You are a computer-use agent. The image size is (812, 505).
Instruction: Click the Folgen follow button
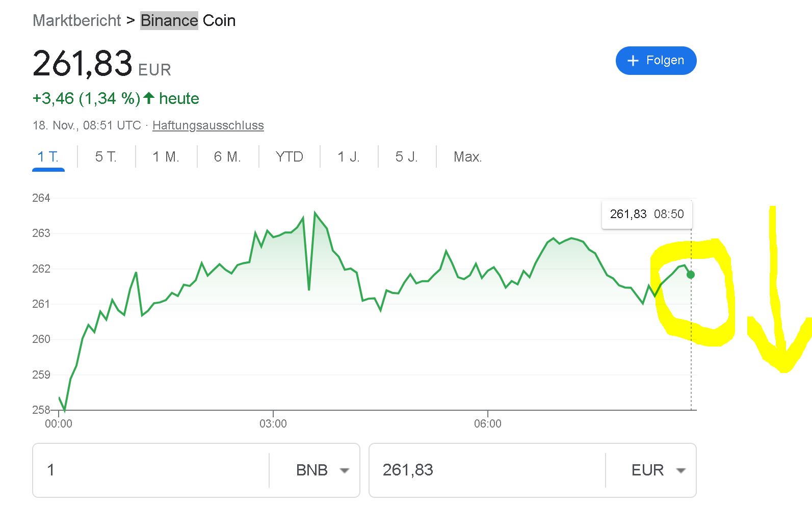point(656,61)
